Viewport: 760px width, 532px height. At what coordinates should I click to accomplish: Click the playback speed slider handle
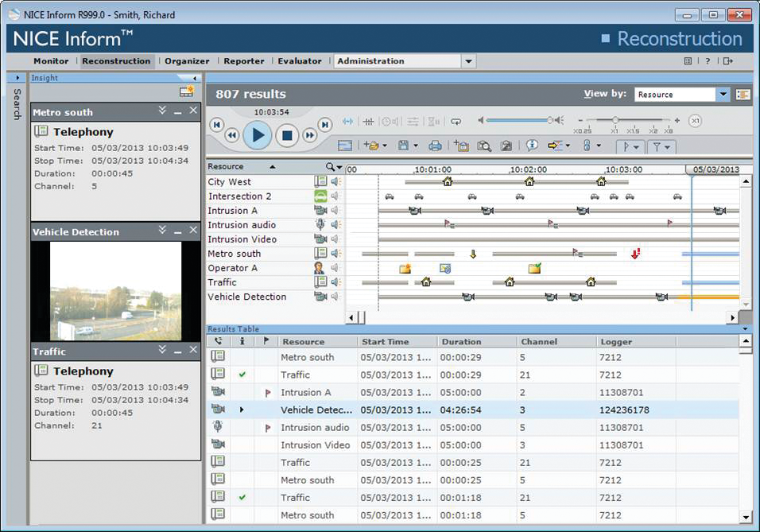pyautogui.click(x=616, y=120)
